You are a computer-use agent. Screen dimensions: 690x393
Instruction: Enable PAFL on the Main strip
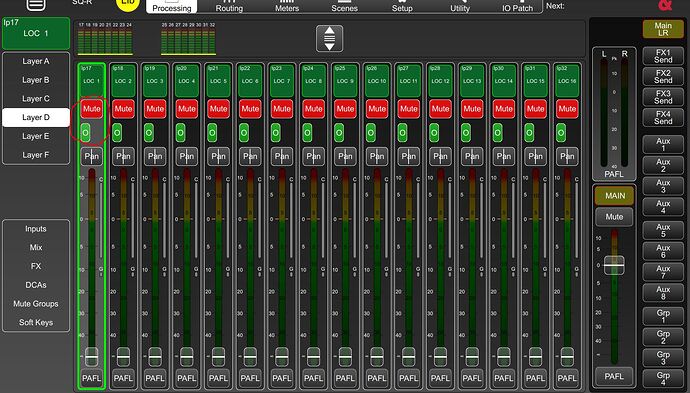coord(614,376)
